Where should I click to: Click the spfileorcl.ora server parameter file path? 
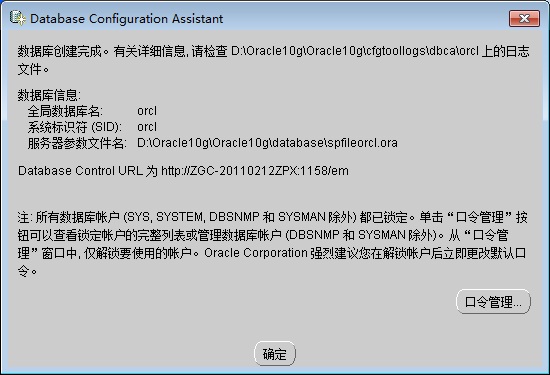click(267, 143)
